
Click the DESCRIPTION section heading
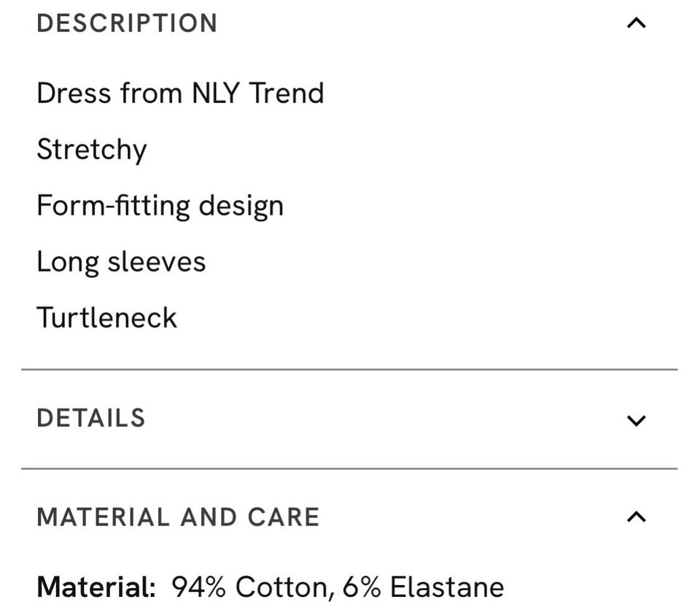tap(127, 23)
